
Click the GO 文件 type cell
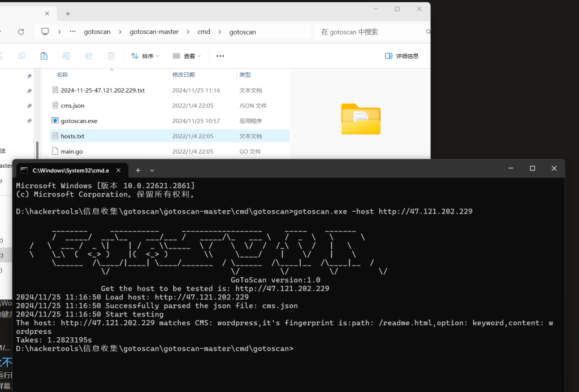[x=250, y=151]
